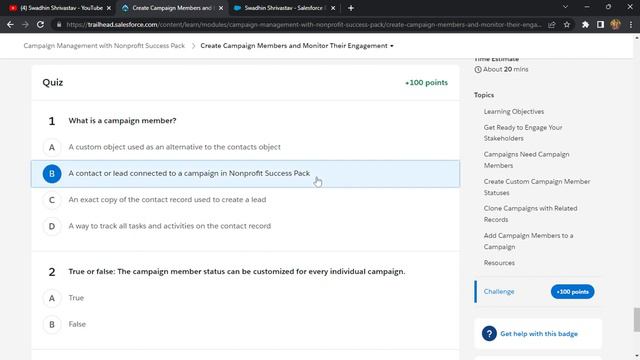640x360 pixels.
Task: Close the YouTube tab
Action: click(109, 8)
